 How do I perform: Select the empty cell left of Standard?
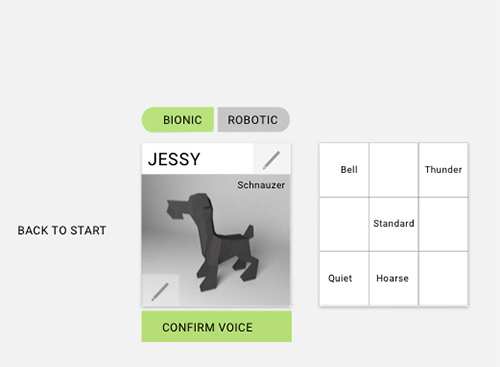[x=344, y=224]
